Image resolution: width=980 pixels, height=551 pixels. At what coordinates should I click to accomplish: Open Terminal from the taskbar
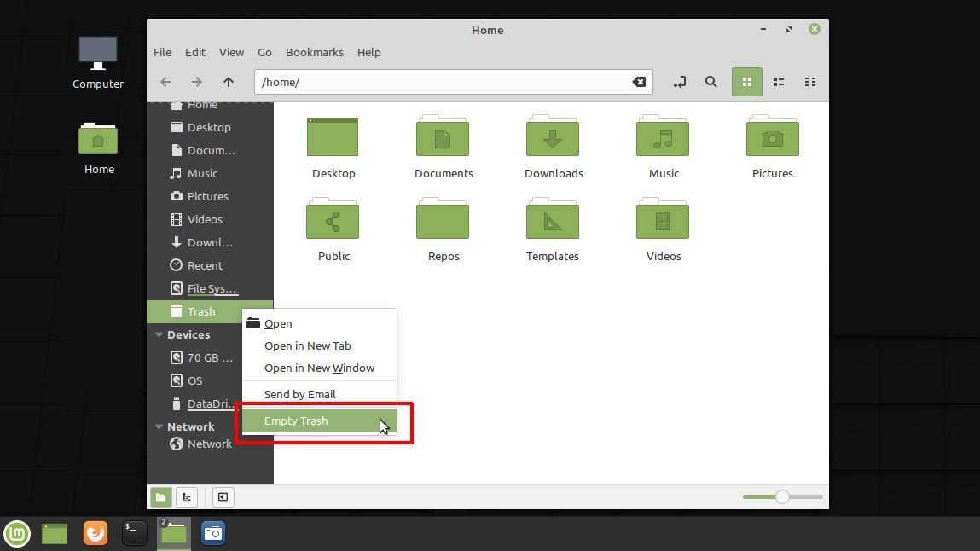point(135,533)
